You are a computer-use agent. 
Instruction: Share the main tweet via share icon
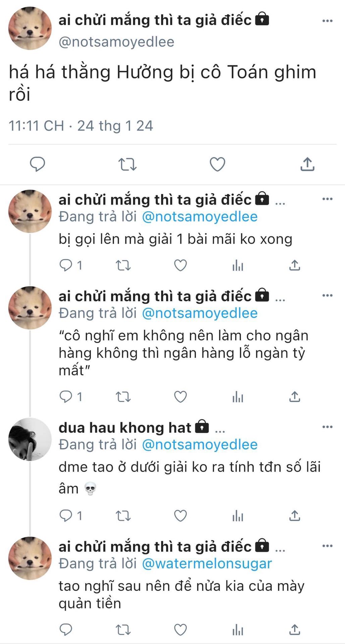pyautogui.click(x=307, y=164)
